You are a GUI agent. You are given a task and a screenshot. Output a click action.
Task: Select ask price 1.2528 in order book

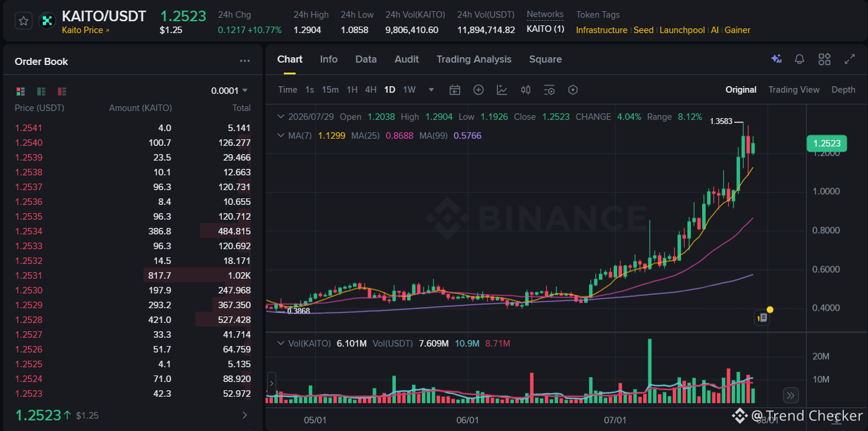coord(28,319)
